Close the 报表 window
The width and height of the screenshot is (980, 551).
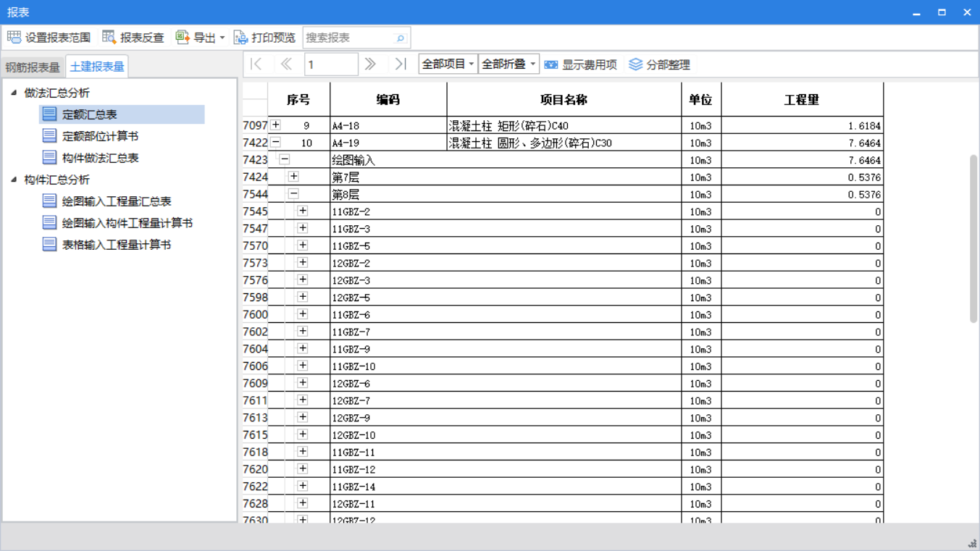[x=967, y=12]
